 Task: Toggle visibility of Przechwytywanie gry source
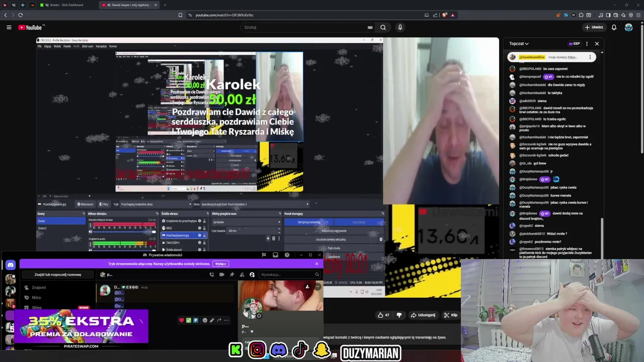200,235
